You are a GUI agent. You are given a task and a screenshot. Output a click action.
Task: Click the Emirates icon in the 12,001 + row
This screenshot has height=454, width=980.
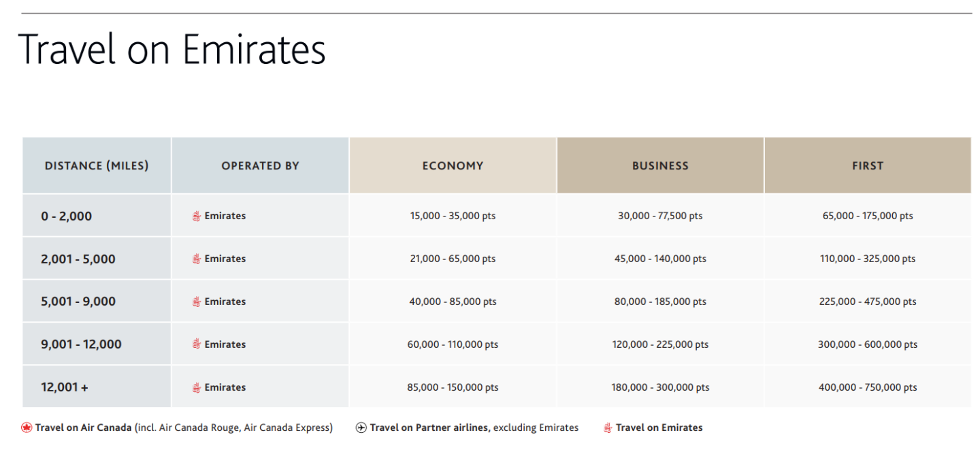[x=197, y=387]
